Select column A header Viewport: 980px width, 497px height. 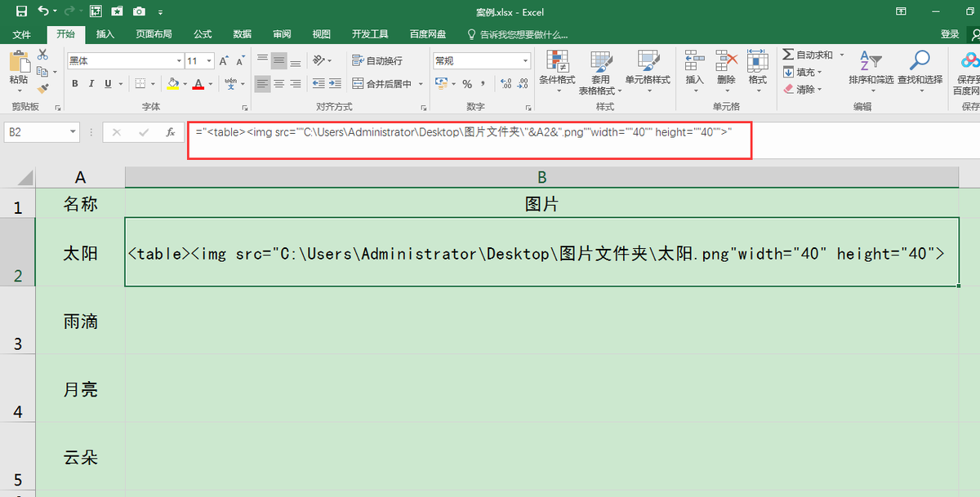click(x=80, y=177)
